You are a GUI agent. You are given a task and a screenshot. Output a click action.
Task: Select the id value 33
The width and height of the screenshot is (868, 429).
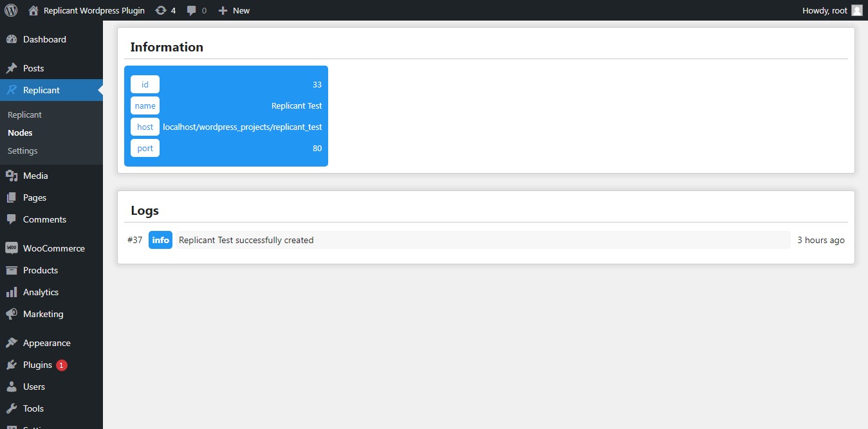[317, 84]
